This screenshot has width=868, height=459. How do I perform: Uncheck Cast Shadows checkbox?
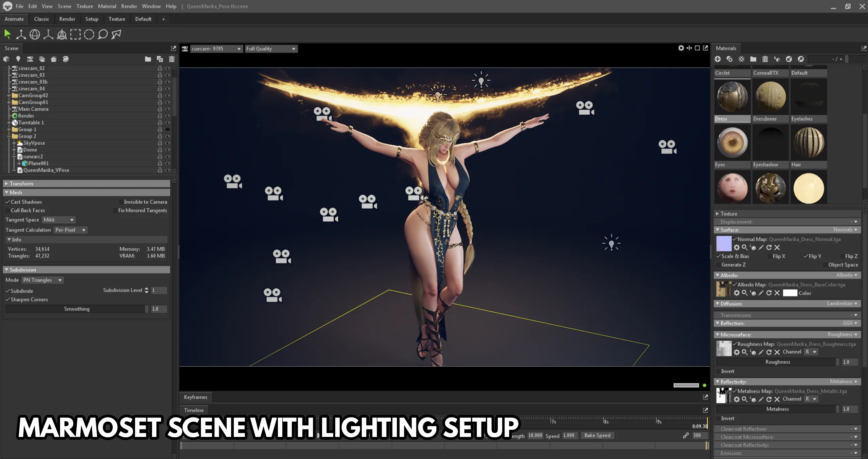pyautogui.click(x=8, y=202)
